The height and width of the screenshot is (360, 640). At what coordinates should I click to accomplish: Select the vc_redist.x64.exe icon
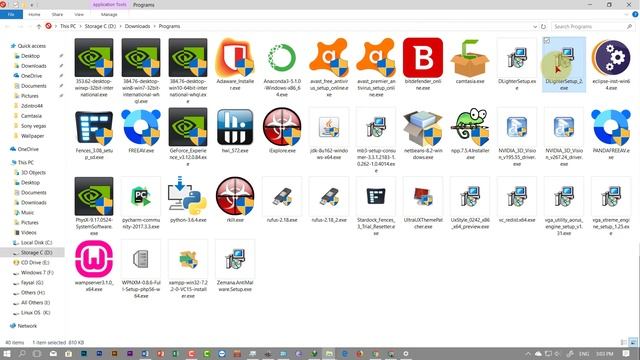pos(517,196)
